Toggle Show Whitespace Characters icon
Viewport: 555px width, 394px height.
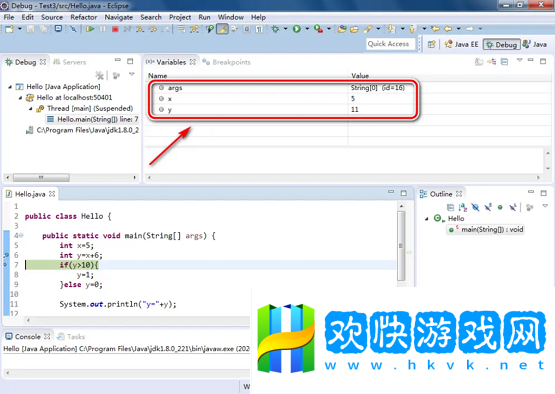point(259,29)
